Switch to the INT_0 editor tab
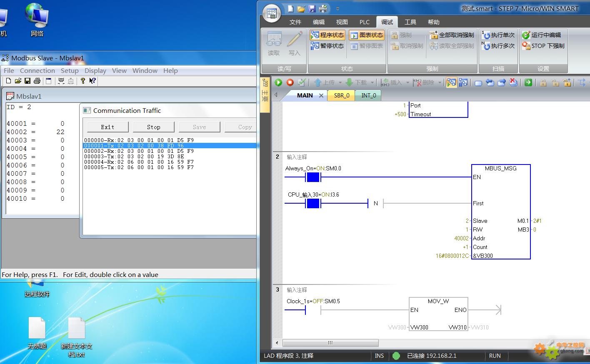Image resolution: width=590 pixels, height=364 pixels. point(369,95)
